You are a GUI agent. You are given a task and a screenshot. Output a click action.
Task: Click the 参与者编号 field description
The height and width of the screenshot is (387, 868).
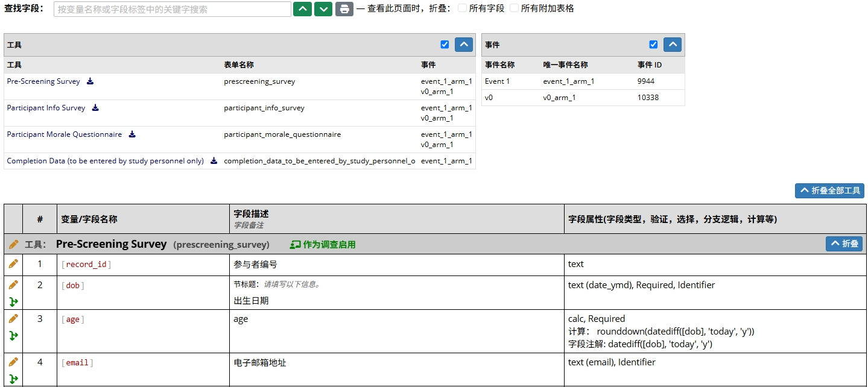(x=256, y=264)
